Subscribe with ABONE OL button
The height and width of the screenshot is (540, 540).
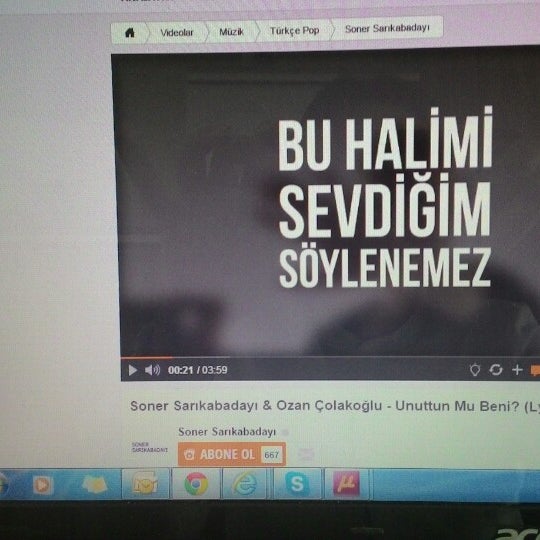click(231, 455)
